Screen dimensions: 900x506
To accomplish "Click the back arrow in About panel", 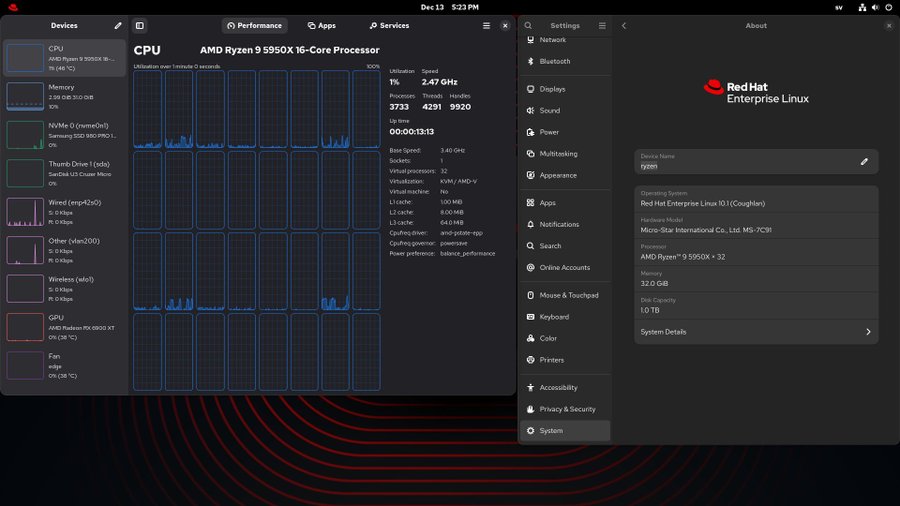I will coord(624,25).
